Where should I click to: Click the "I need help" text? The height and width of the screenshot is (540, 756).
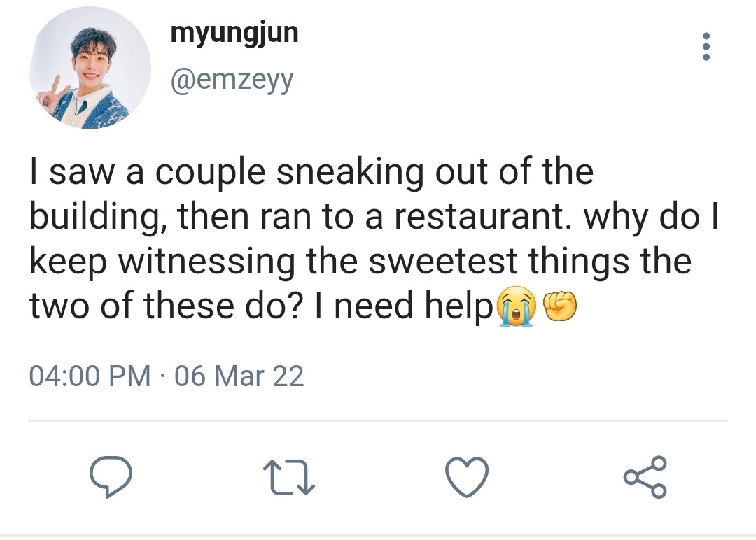(x=409, y=306)
